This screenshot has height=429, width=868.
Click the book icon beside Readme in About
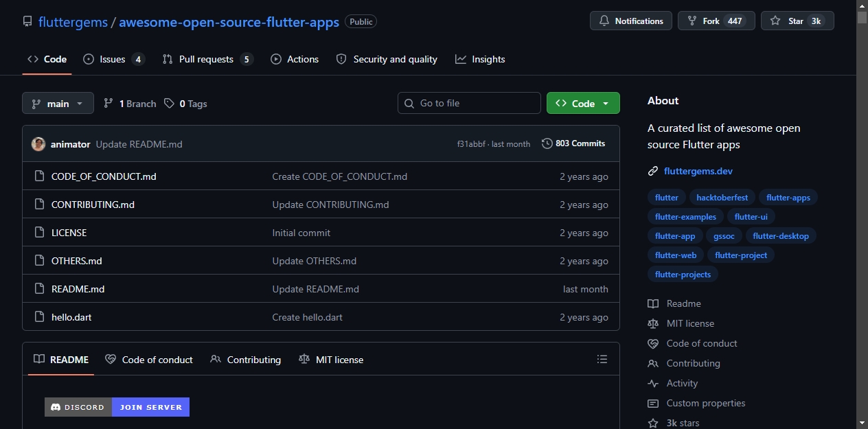[653, 303]
